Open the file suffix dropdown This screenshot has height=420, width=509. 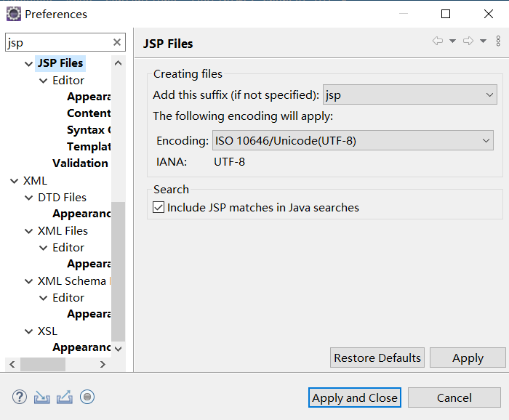pyautogui.click(x=409, y=94)
